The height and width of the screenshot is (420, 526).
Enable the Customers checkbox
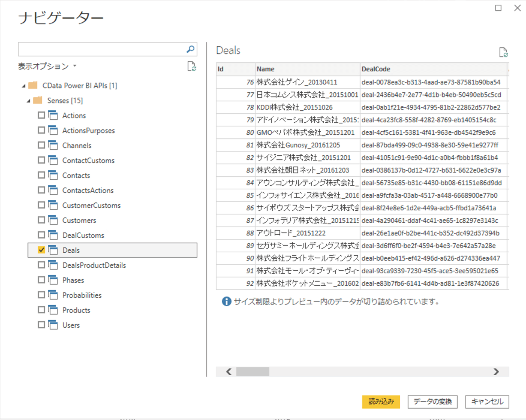(41, 220)
